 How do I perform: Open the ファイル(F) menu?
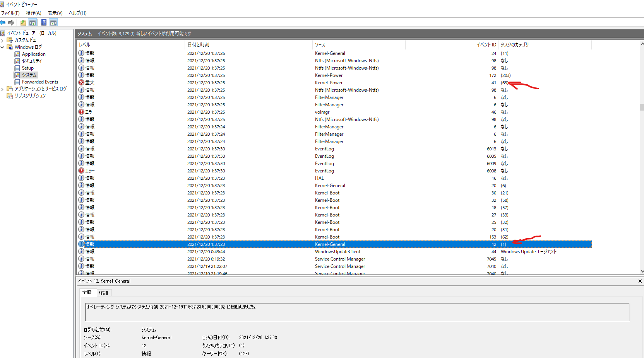click(10, 13)
